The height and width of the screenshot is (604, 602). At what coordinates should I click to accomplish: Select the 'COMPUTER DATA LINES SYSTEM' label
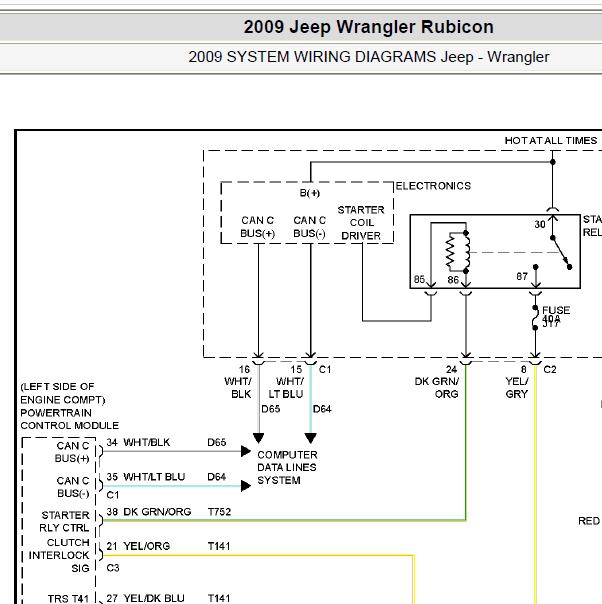click(x=287, y=468)
